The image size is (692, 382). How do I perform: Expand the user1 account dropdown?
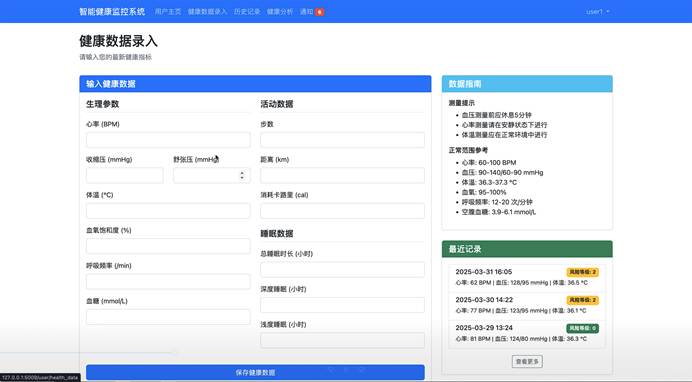pyautogui.click(x=598, y=12)
